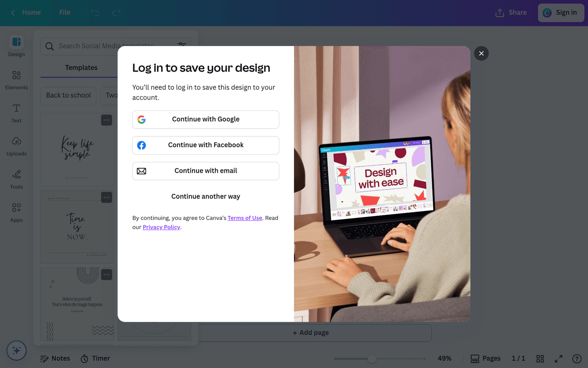The image size is (588, 368).
Task: Click the 1 / 1 page indicator
Action: pos(518,359)
